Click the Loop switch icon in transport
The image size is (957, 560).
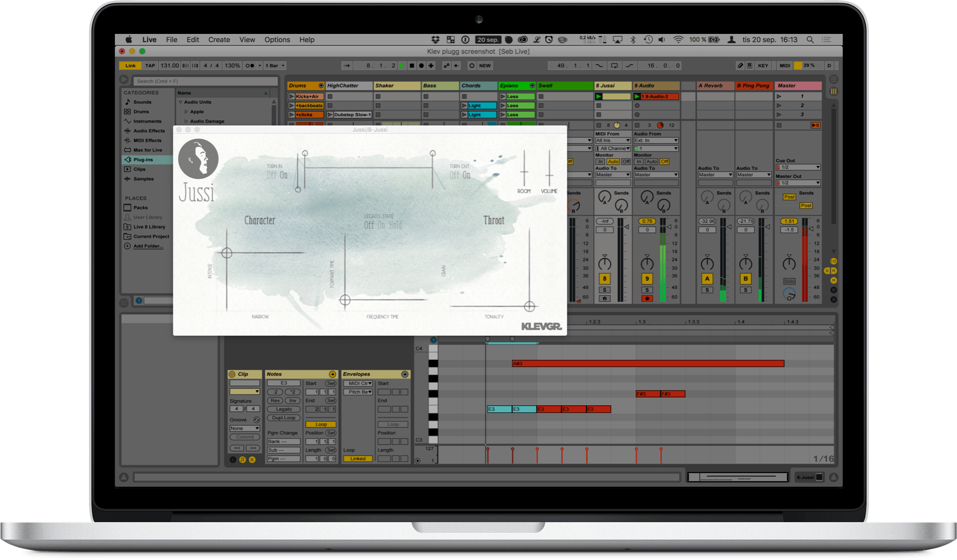pos(615,66)
